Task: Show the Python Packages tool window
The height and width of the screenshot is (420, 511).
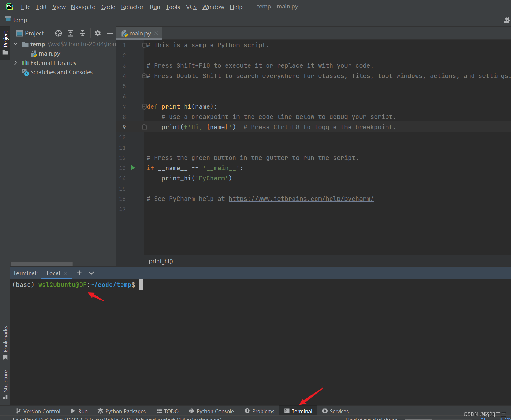Action: point(121,411)
